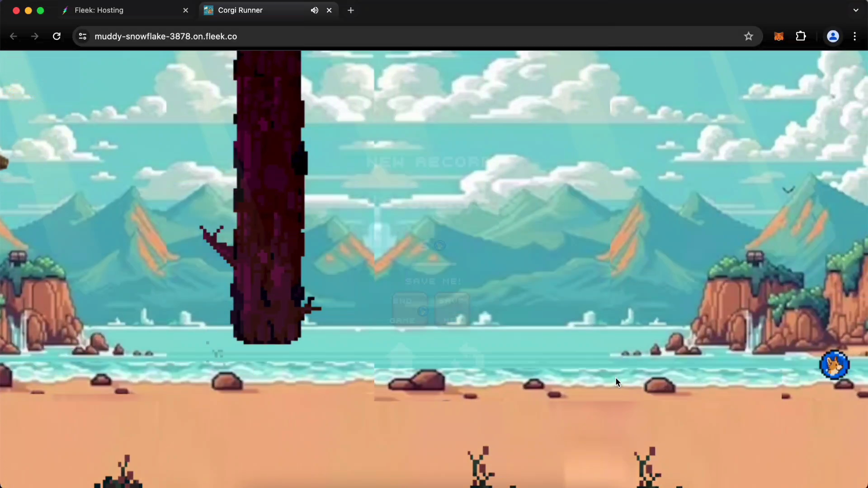Close the Corgi Runner tab
868x488 pixels.
click(329, 10)
